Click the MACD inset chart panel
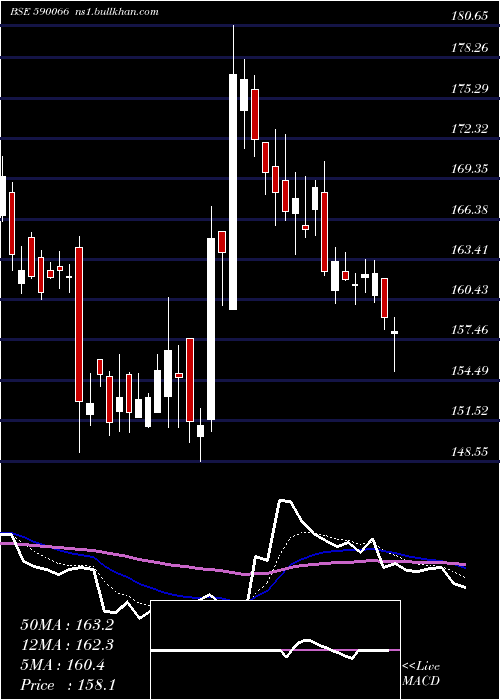The width and height of the screenshot is (500, 700). click(275, 650)
